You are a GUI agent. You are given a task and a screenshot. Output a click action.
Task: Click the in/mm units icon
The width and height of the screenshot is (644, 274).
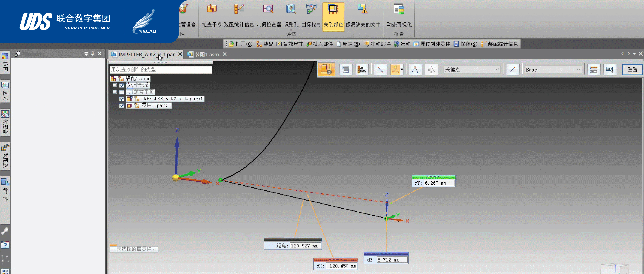(x=362, y=70)
